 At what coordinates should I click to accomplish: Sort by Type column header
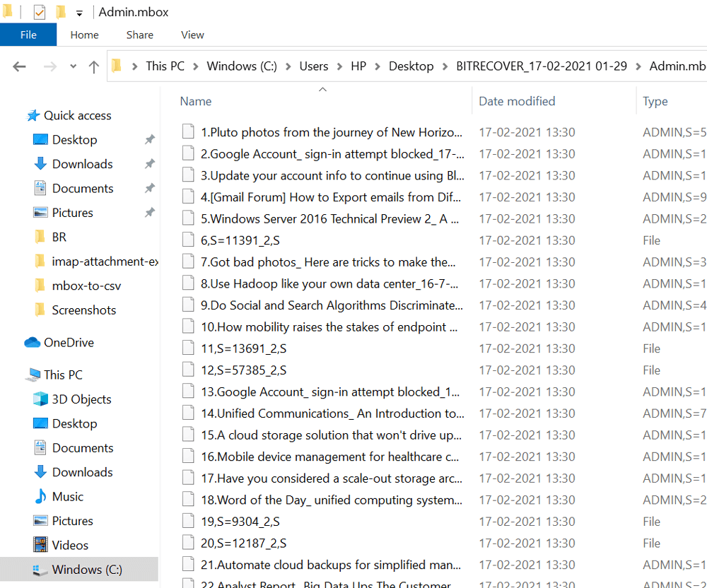point(655,101)
